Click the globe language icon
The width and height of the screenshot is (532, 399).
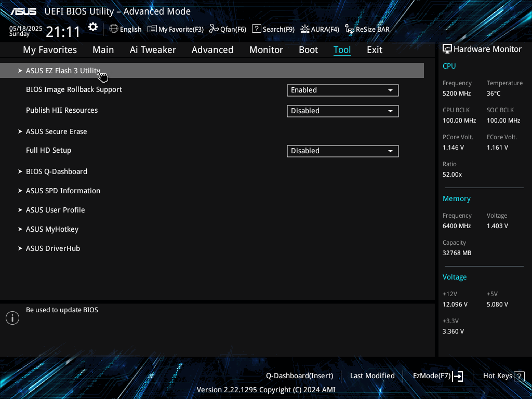pos(114,29)
